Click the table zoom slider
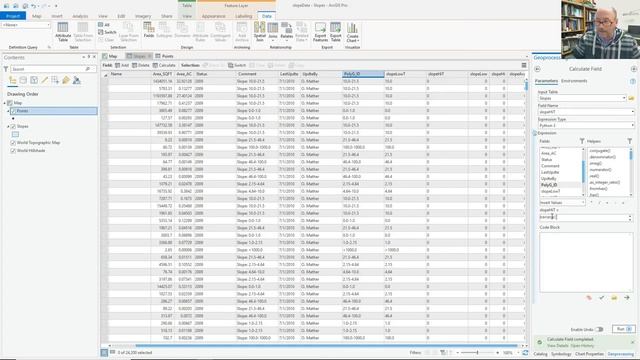The width and height of the screenshot is (640, 360). [x=477, y=353]
